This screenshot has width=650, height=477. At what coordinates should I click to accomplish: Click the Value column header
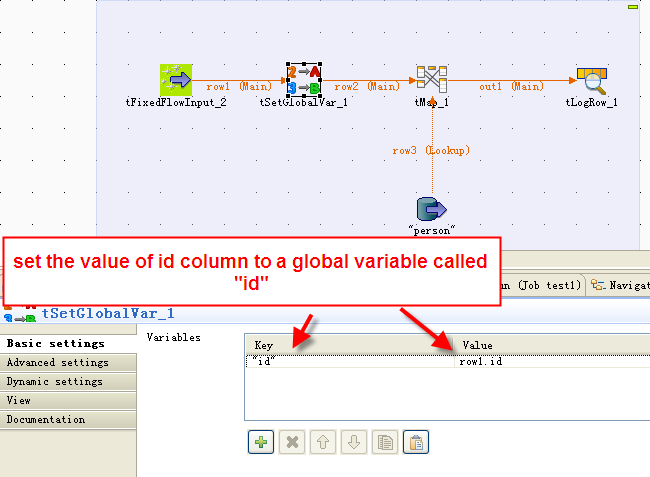tap(553, 345)
